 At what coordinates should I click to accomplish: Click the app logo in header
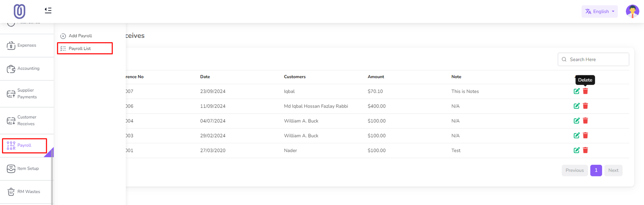click(x=19, y=11)
